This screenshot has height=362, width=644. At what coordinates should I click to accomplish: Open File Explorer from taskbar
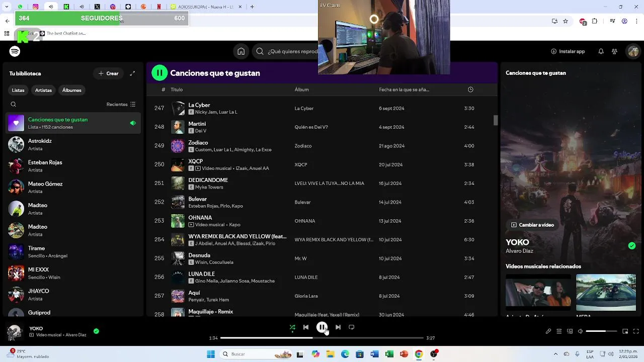click(330, 354)
